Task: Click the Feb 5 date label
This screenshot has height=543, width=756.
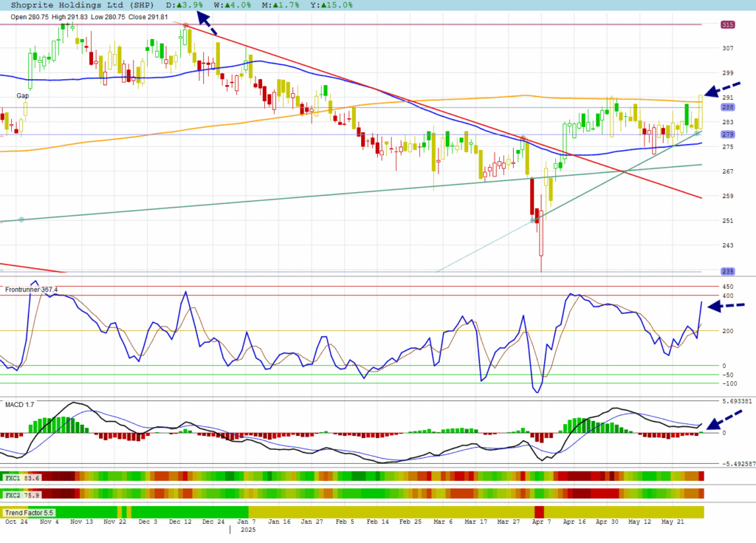Action: click(x=345, y=522)
